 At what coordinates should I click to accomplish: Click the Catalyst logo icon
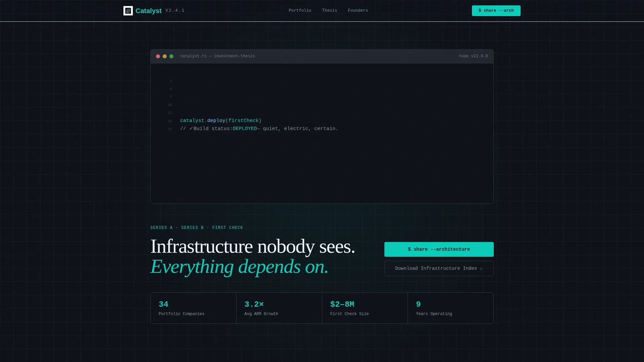point(128,11)
